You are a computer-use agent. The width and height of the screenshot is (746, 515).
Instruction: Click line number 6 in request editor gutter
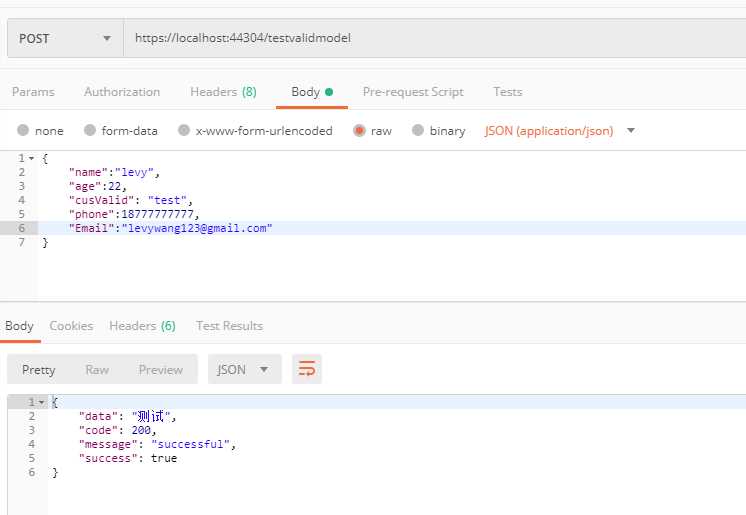pos(21,228)
